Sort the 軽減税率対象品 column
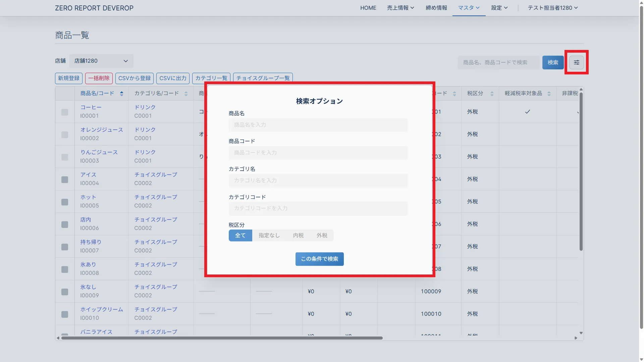The height and width of the screenshot is (362, 644). pos(549,94)
